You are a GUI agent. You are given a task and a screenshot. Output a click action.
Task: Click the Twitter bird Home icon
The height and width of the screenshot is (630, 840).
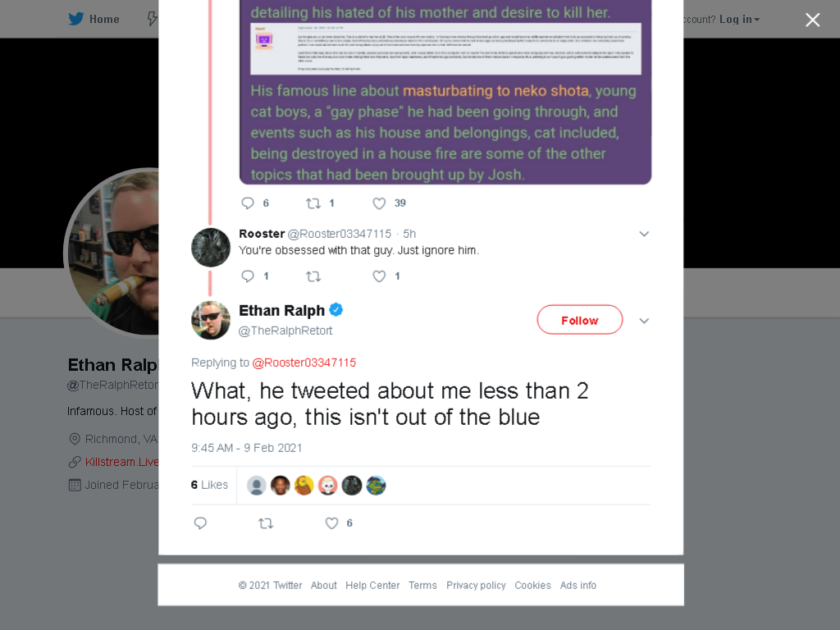tap(76, 19)
